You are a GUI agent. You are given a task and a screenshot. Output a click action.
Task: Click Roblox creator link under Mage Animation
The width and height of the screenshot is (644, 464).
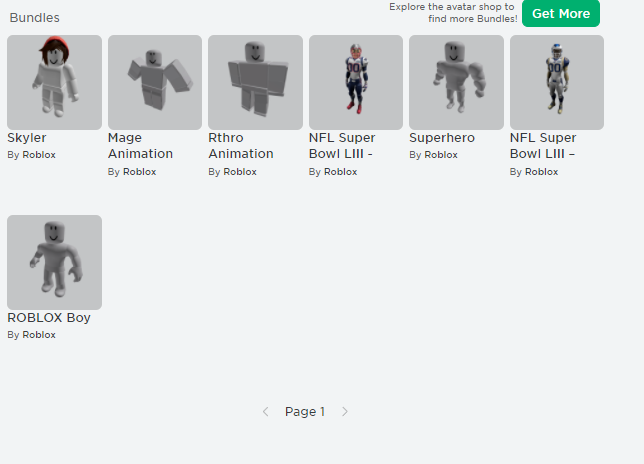point(140,172)
